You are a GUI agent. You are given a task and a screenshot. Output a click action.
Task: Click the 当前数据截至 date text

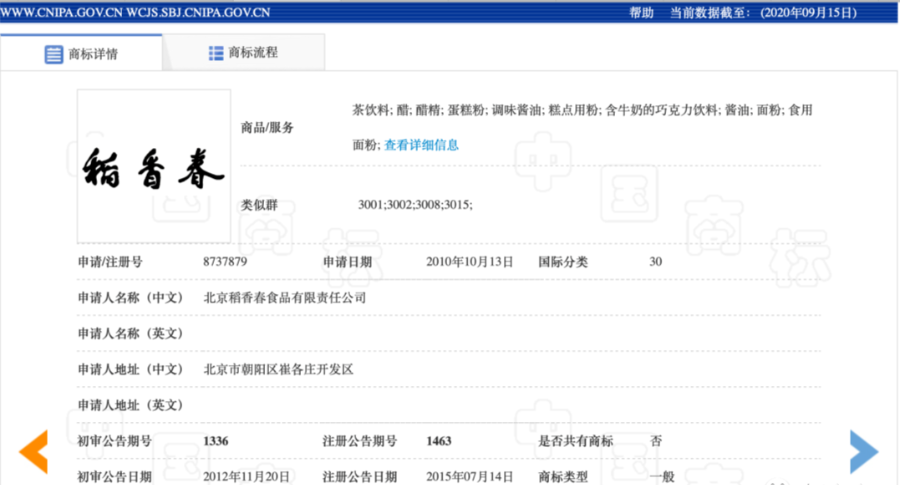(x=763, y=13)
